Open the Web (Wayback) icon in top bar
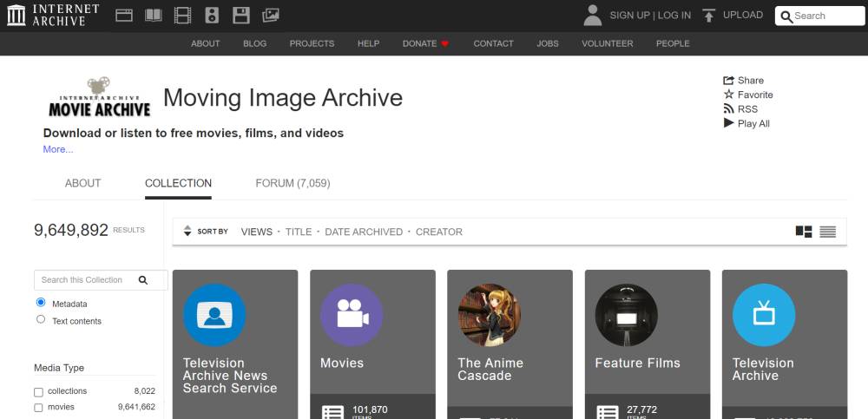The height and width of the screenshot is (419, 868). coord(124,15)
